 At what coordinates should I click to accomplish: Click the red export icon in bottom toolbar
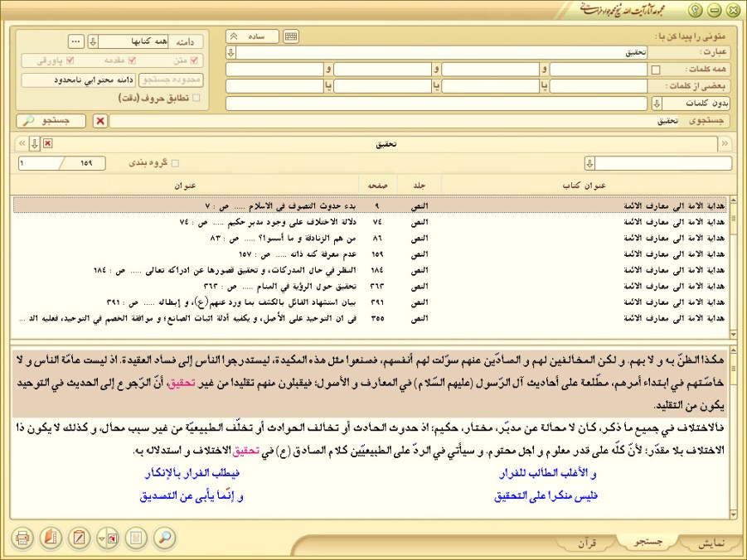112,538
